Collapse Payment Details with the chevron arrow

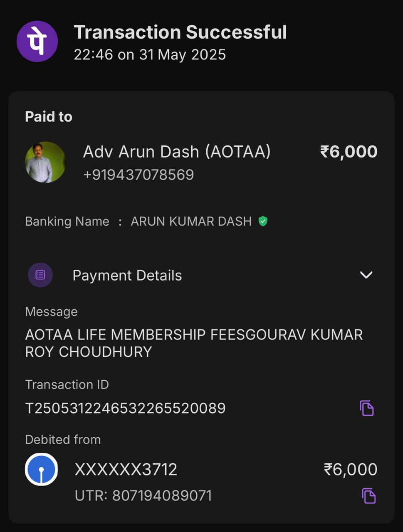[x=366, y=275]
